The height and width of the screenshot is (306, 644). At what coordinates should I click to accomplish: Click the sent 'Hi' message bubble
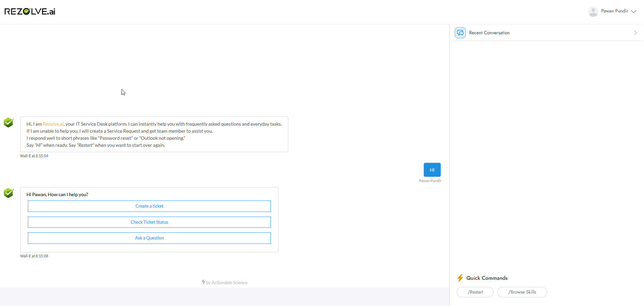432,170
